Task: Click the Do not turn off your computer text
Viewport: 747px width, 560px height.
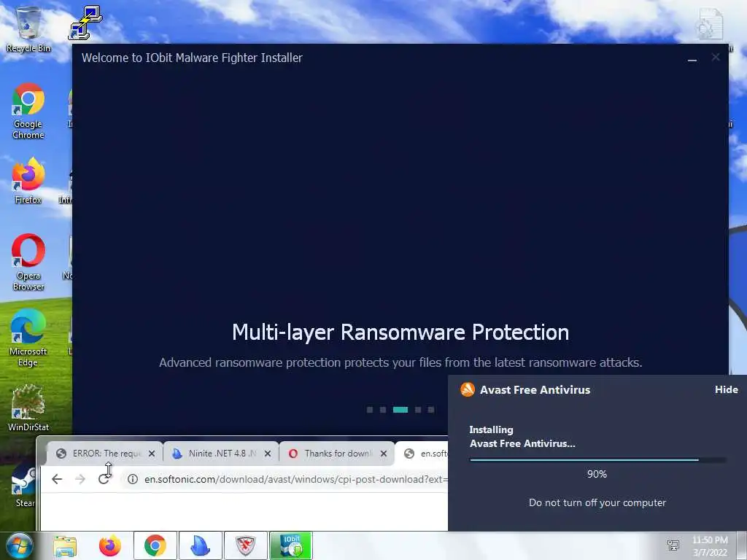Action: click(597, 503)
